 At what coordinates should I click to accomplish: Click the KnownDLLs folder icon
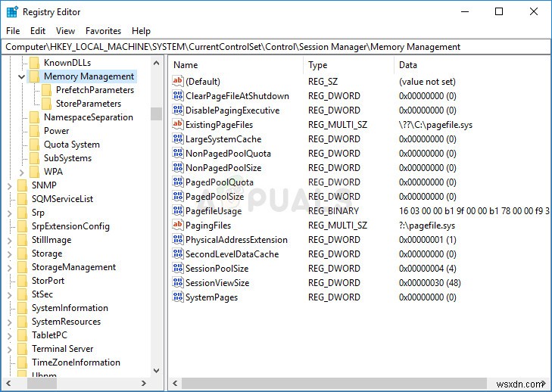click(35, 63)
